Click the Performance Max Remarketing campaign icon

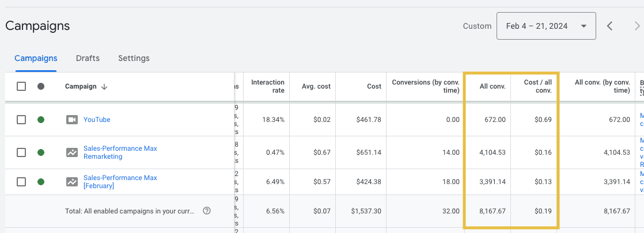pyautogui.click(x=71, y=152)
